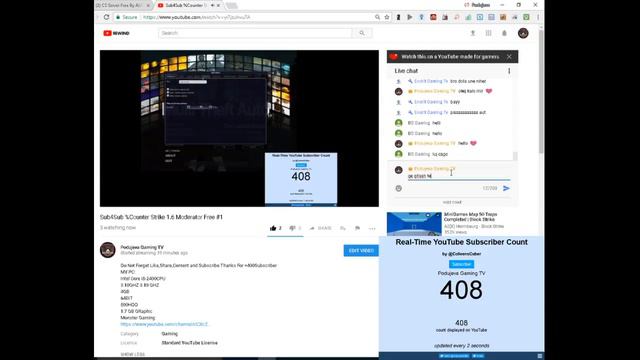Open the notifications bell
The height and width of the screenshot is (360, 640).
[x=504, y=33]
